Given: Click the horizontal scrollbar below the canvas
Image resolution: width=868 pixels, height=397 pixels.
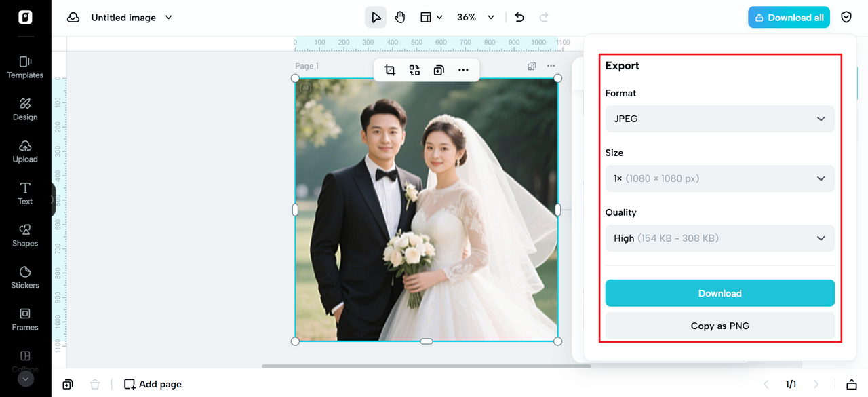Looking at the screenshot, I should point(426,366).
